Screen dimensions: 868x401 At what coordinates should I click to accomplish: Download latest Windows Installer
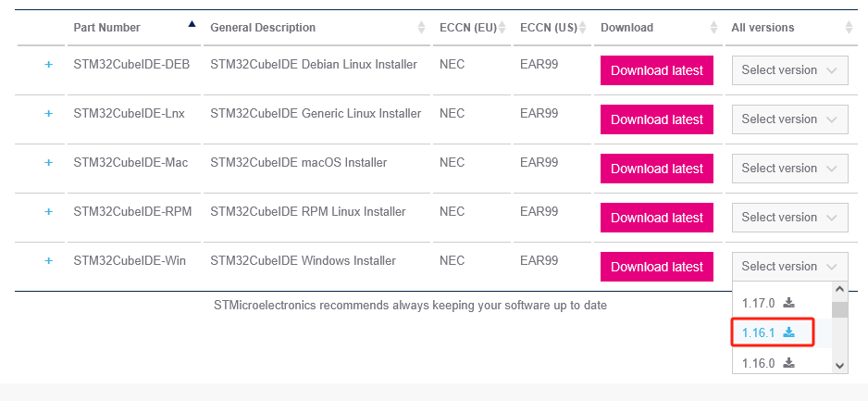(656, 267)
